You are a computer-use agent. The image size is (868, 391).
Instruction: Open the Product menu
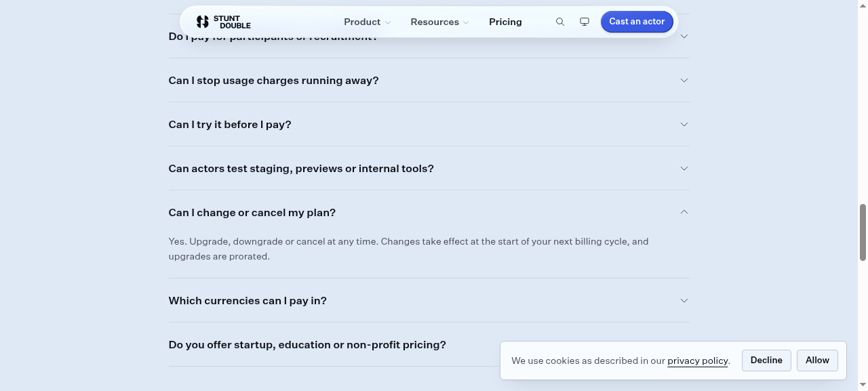[x=367, y=22]
